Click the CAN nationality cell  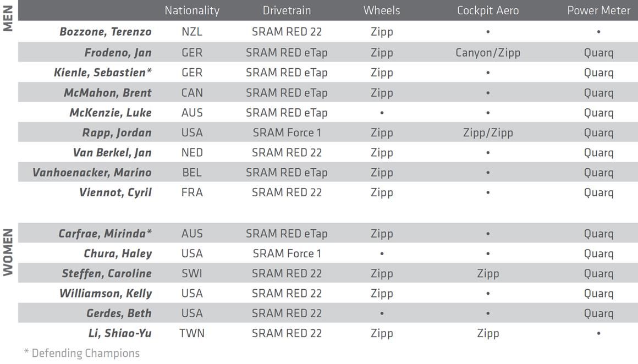[x=192, y=93]
